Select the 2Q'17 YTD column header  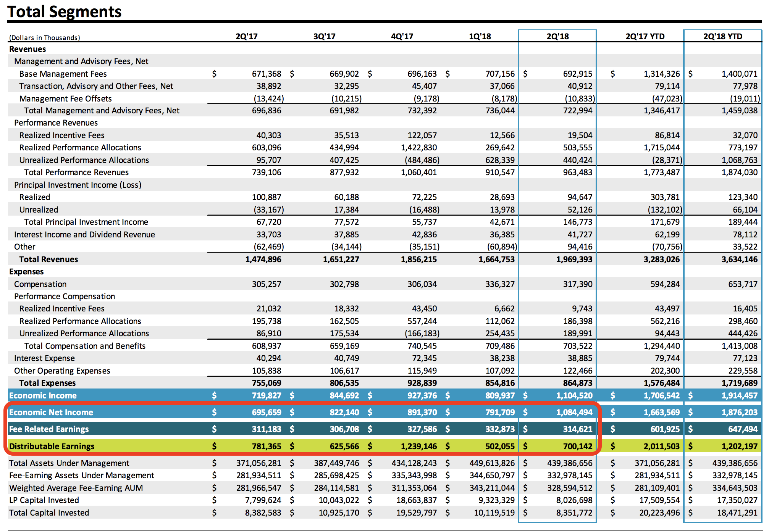pos(645,37)
